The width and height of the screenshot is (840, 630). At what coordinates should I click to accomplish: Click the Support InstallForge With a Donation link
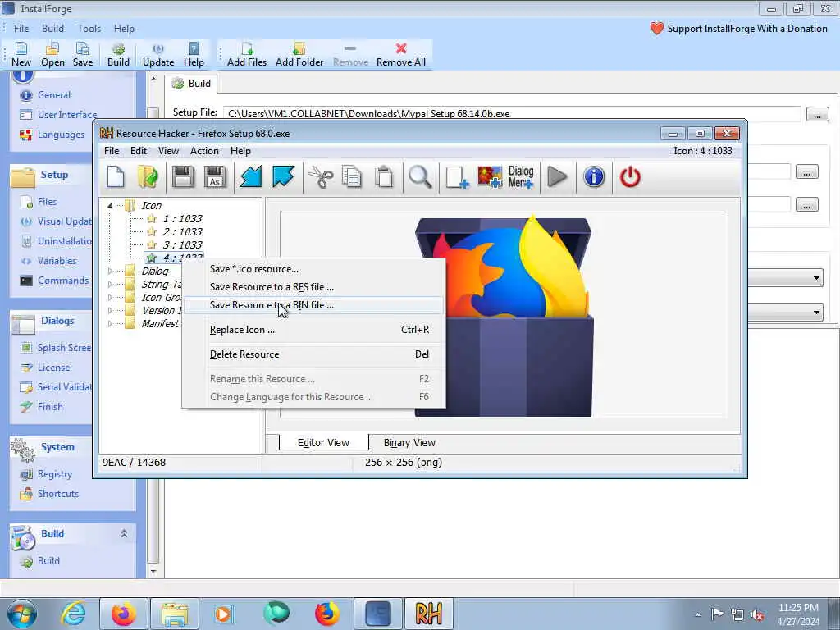click(738, 29)
